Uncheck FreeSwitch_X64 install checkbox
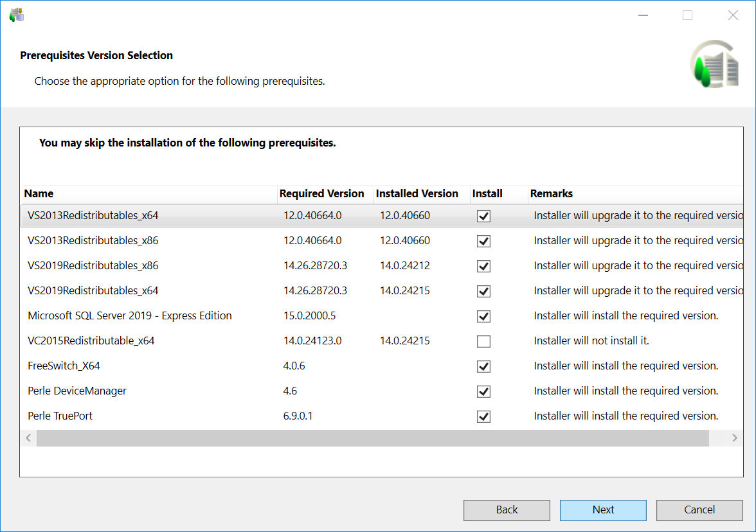 (483, 367)
